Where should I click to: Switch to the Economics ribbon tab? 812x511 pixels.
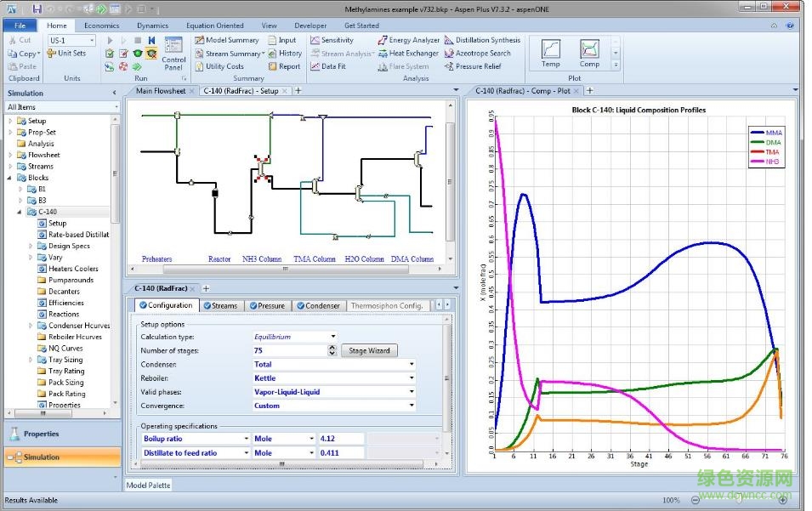click(x=101, y=26)
